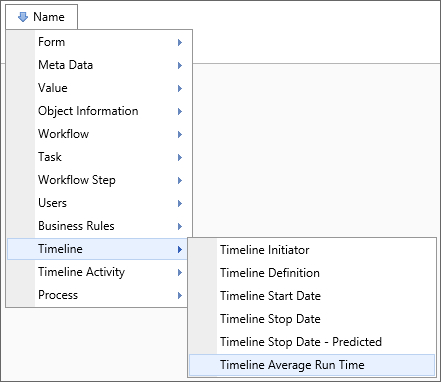Select Timeline Average Run Time
This screenshot has height=382, width=441.
click(312, 365)
